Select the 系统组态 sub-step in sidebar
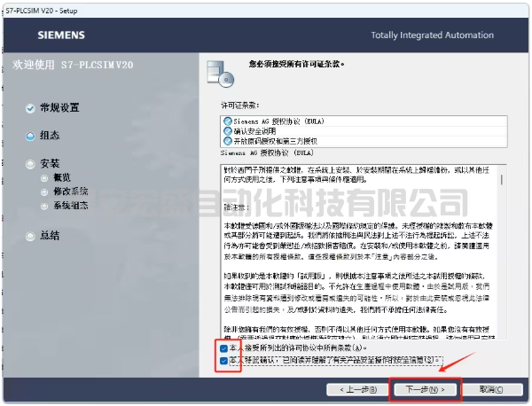 click(70, 205)
